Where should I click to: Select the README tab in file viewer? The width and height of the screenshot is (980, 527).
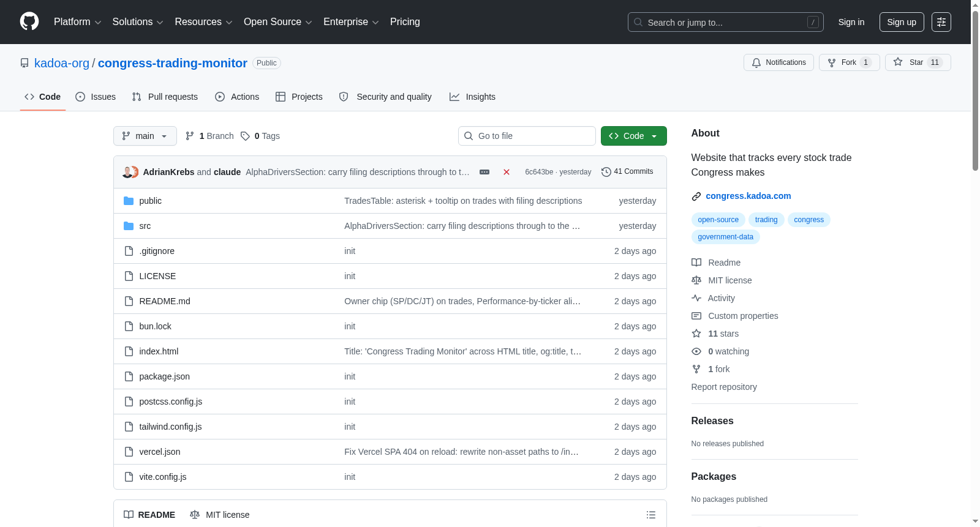pos(149,515)
